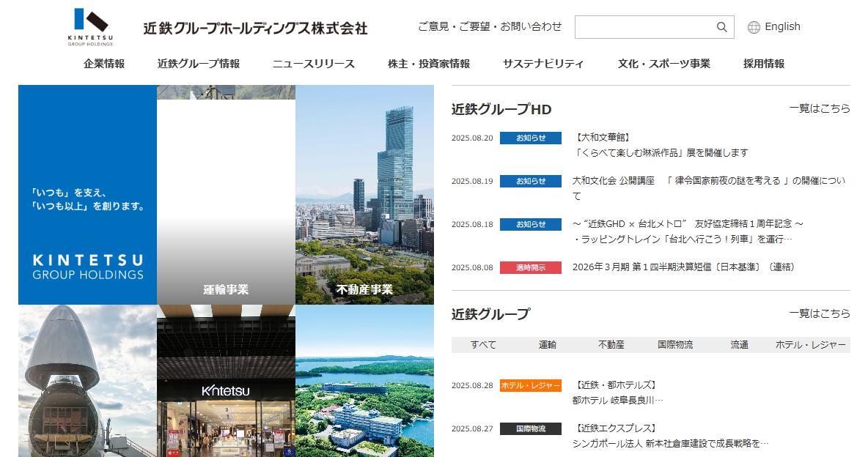Click the お知らせ tag dated 2025.08.19

530,181
